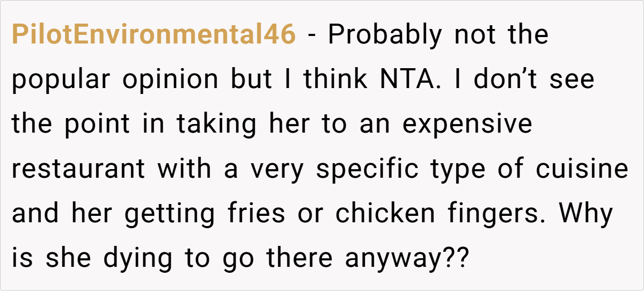This screenshot has height=291, width=644.
Task: Click the word "chicken" in the comment
Action: tap(385, 214)
